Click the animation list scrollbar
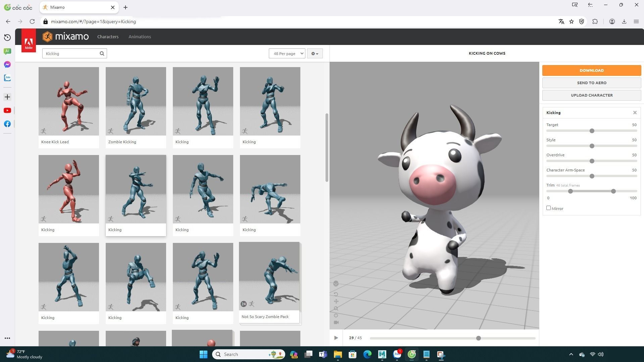 pos(327,148)
